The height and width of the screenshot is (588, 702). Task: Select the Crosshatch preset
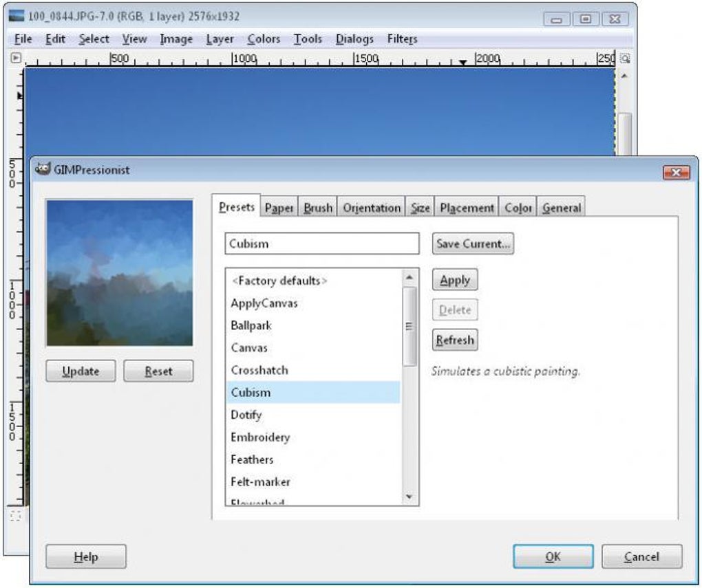tap(313, 370)
